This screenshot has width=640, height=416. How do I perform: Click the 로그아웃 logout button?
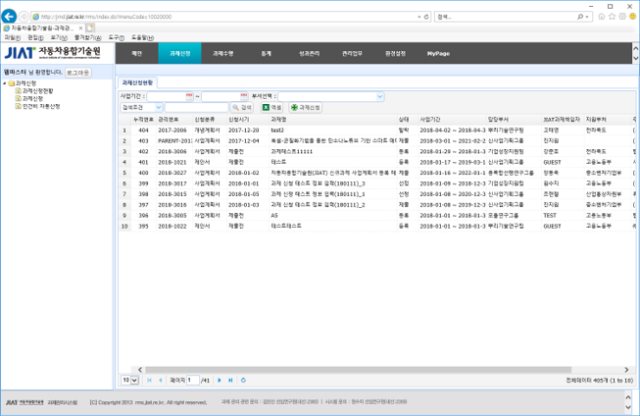pyautogui.click(x=77, y=73)
